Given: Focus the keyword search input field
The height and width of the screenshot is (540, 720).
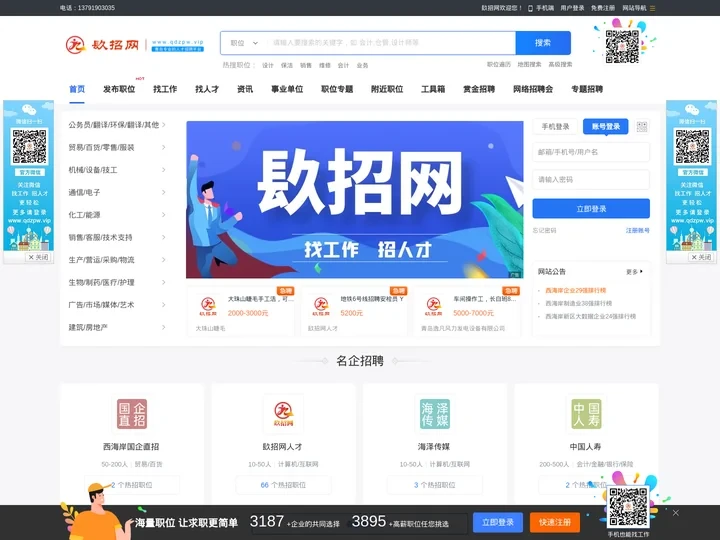Looking at the screenshot, I should coord(391,43).
